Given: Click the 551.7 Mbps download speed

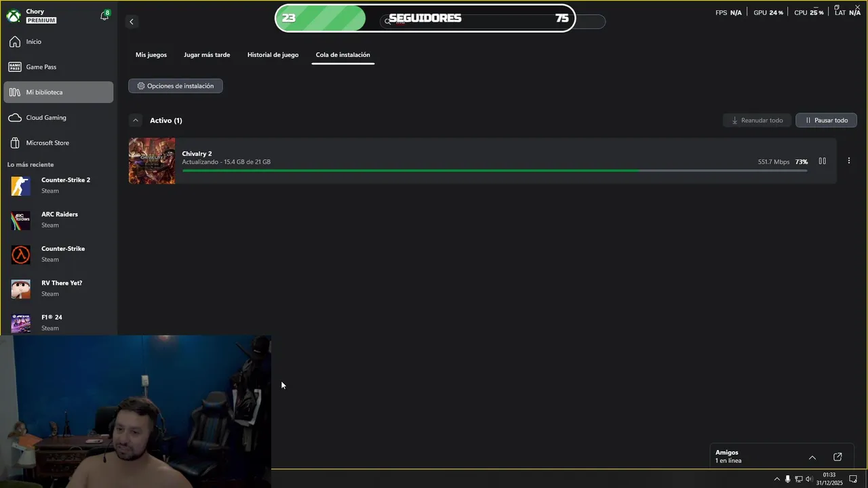Looking at the screenshot, I should tap(774, 162).
